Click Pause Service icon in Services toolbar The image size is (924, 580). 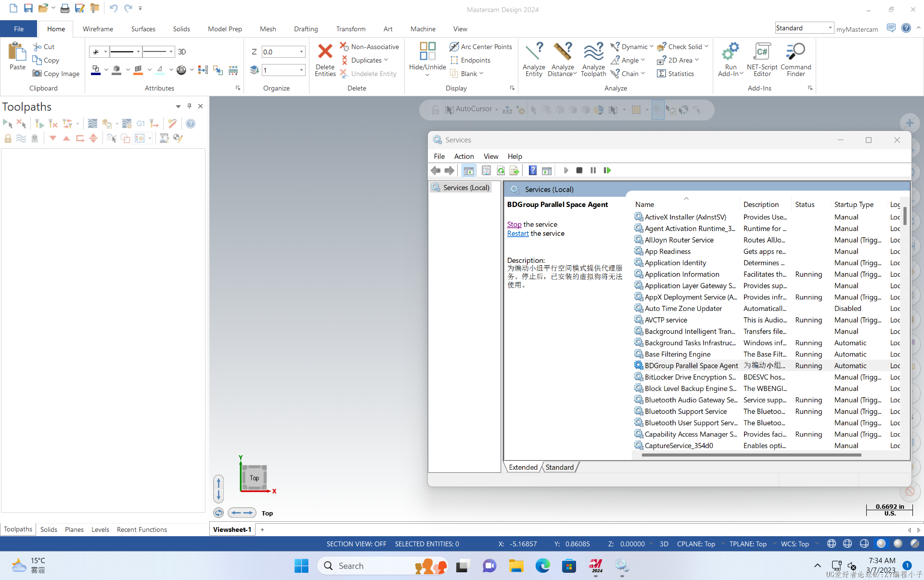pyautogui.click(x=593, y=170)
